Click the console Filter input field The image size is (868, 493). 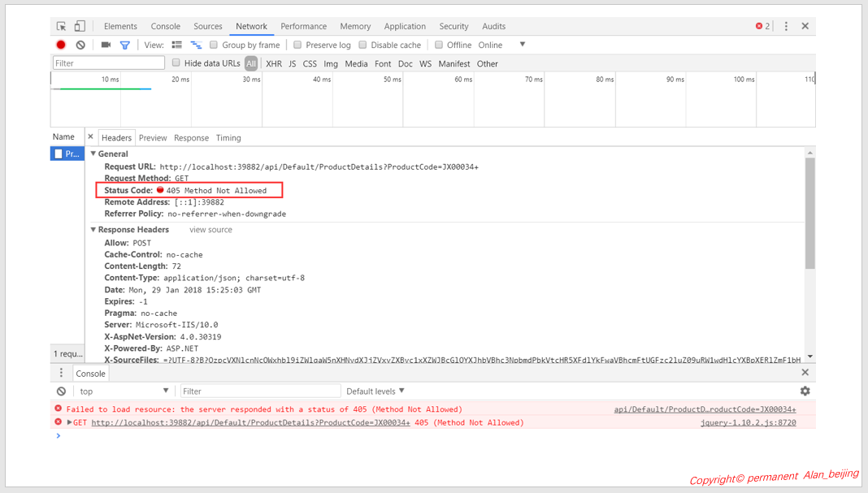pyautogui.click(x=260, y=391)
